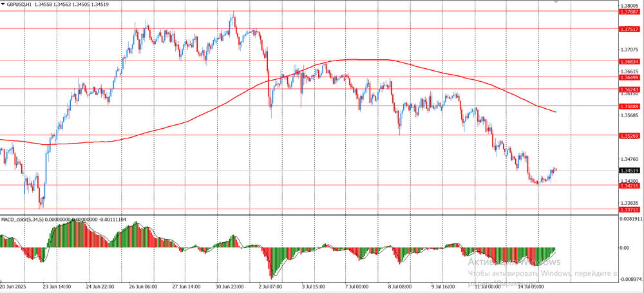The width and height of the screenshot is (644, 293).
Task: Select the 1.36243 horizontal level label
Action: tap(629, 89)
